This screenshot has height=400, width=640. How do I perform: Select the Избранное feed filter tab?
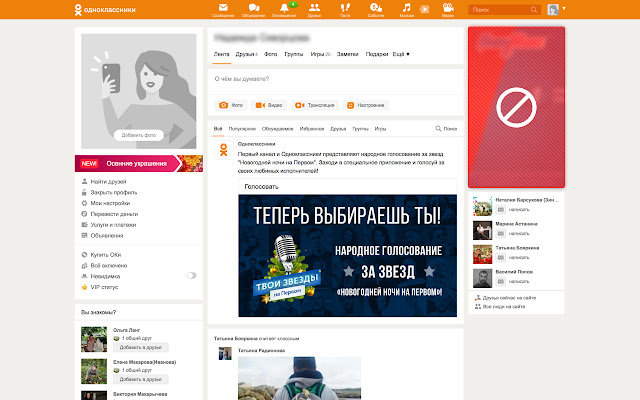click(311, 129)
